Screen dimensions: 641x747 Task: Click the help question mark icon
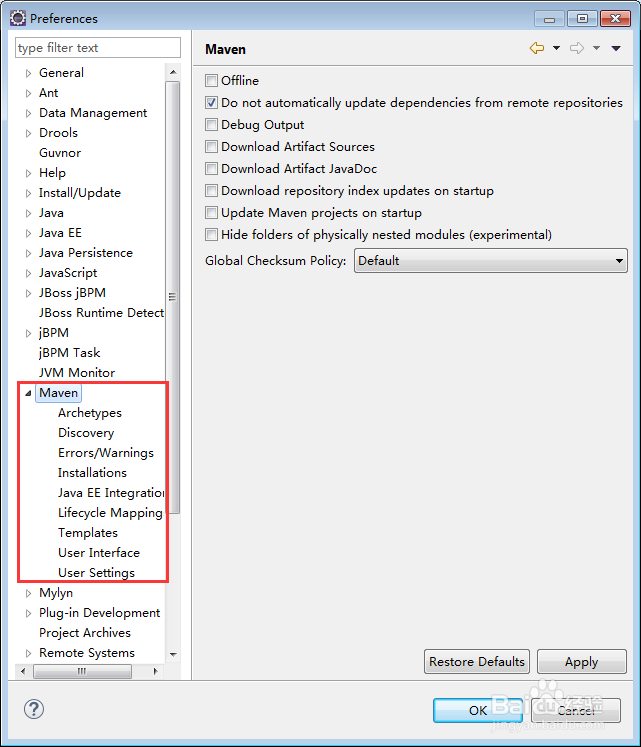coord(34,709)
